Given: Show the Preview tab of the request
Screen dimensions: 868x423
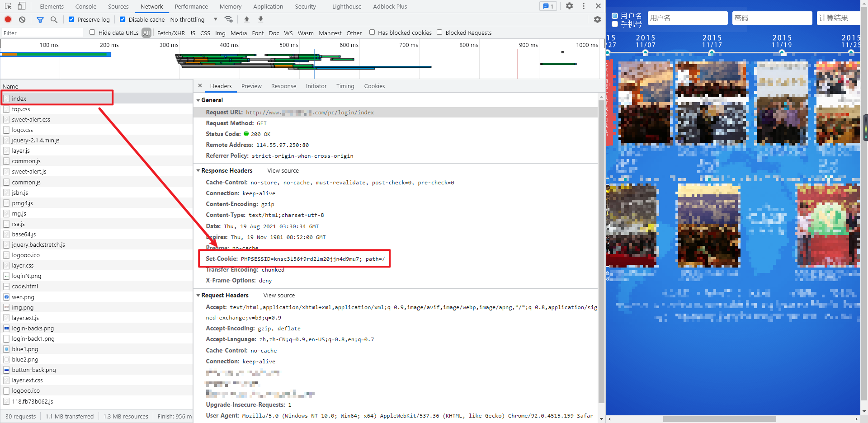Looking at the screenshot, I should [x=251, y=86].
